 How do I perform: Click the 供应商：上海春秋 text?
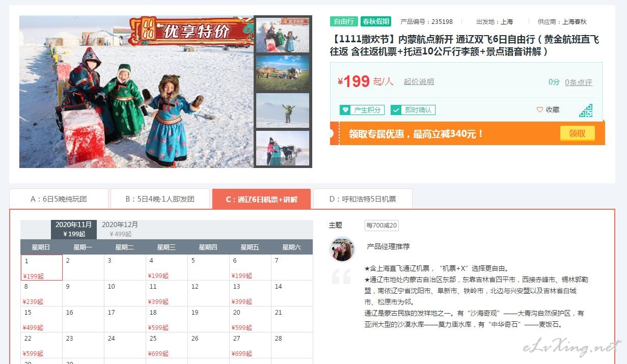click(562, 22)
